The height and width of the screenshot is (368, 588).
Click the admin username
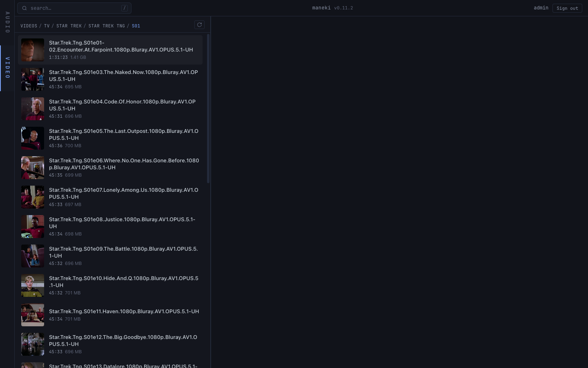pyautogui.click(x=541, y=8)
